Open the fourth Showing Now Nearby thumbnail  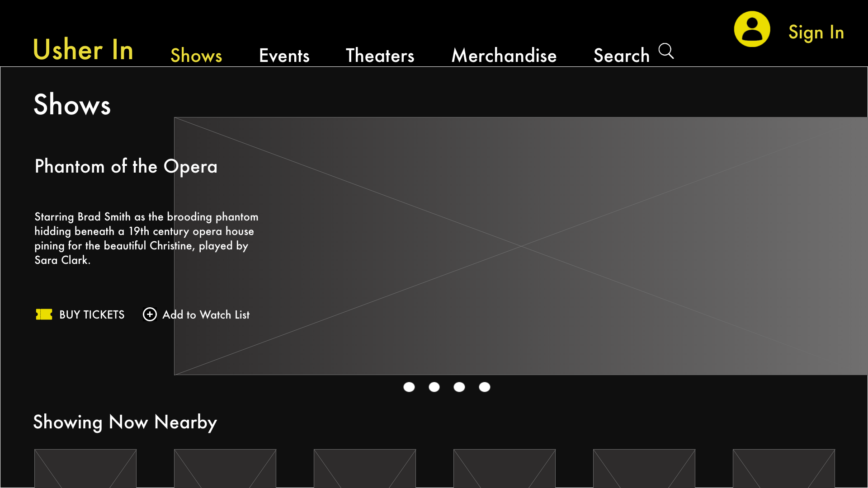[505, 469]
